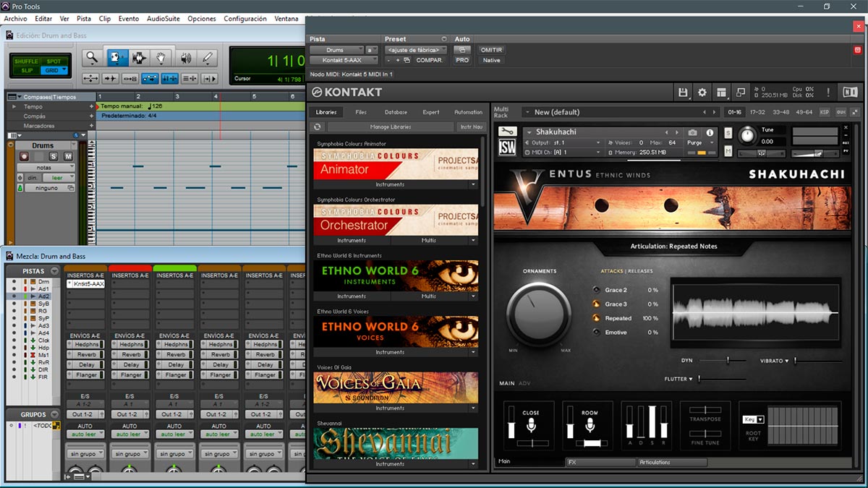
Task: Adjust the Flutter slider
Action: pos(723,379)
